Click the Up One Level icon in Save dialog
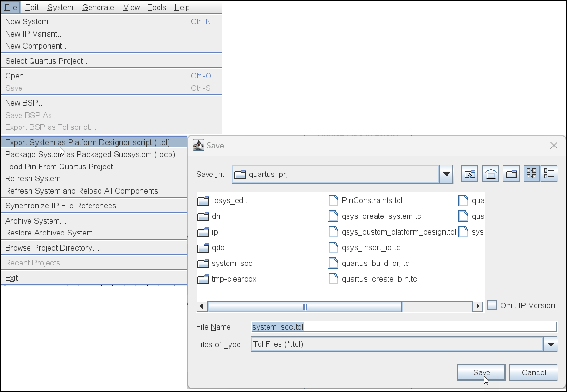Screen dimensions: 567x392 (469, 174)
